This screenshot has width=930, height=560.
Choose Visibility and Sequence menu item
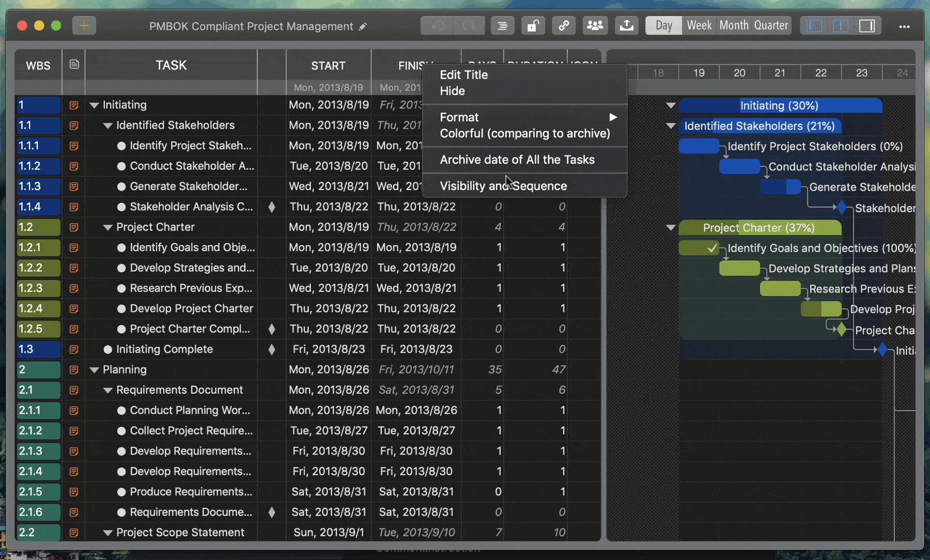click(x=503, y=186)
